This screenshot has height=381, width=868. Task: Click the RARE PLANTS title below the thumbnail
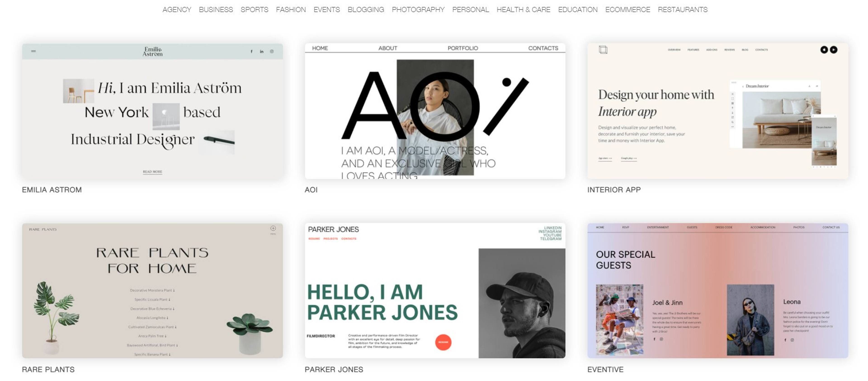pyautogui.click(x=48, y=369)
